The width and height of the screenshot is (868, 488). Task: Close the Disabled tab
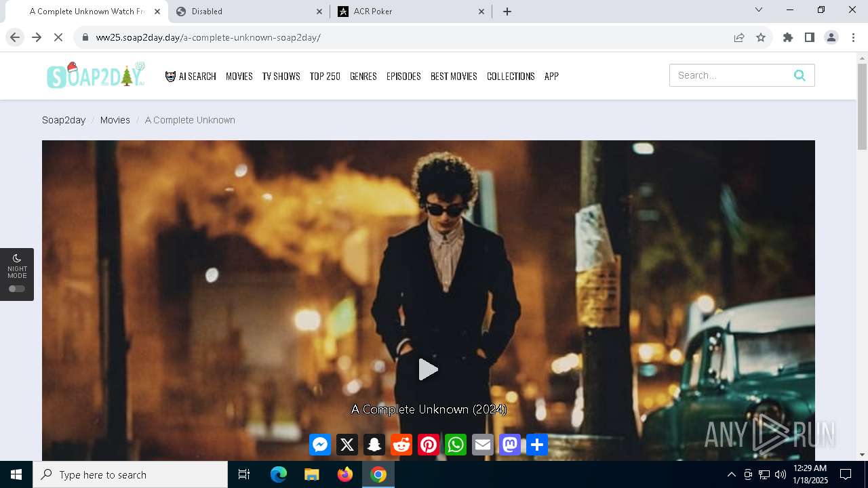pos(319,12)
